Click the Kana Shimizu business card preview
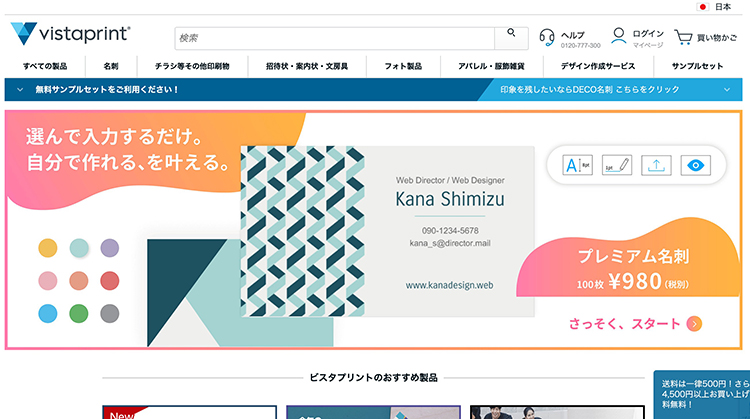750x419 pixels. pyautogui.click(x=387, y=231)
